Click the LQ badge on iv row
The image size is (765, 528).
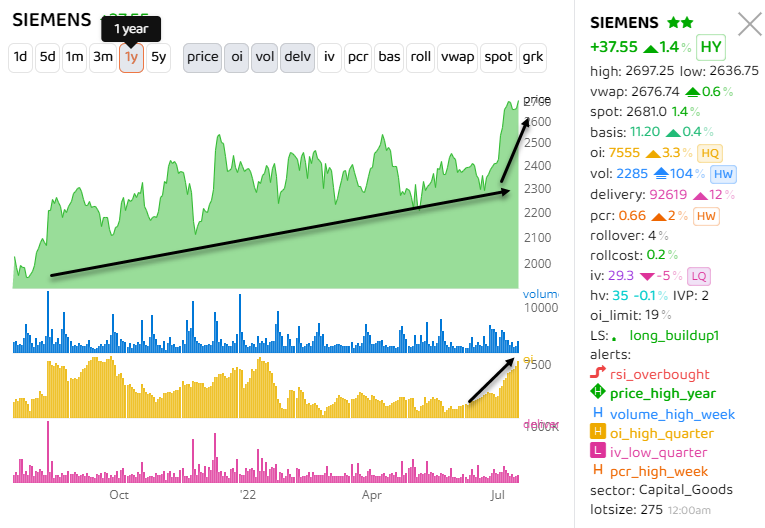click(x=699, y=276)
